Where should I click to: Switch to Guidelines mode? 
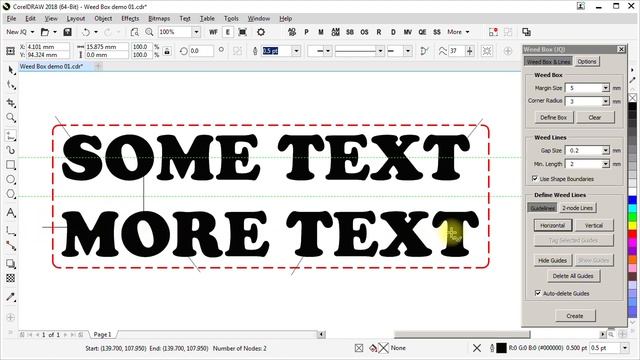542,208
